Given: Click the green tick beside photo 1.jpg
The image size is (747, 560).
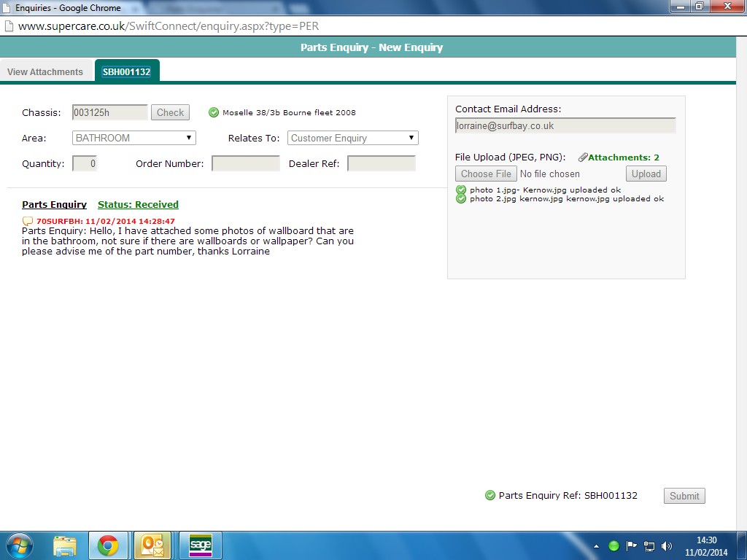Looking at the screenshot, I should point(461,190).
